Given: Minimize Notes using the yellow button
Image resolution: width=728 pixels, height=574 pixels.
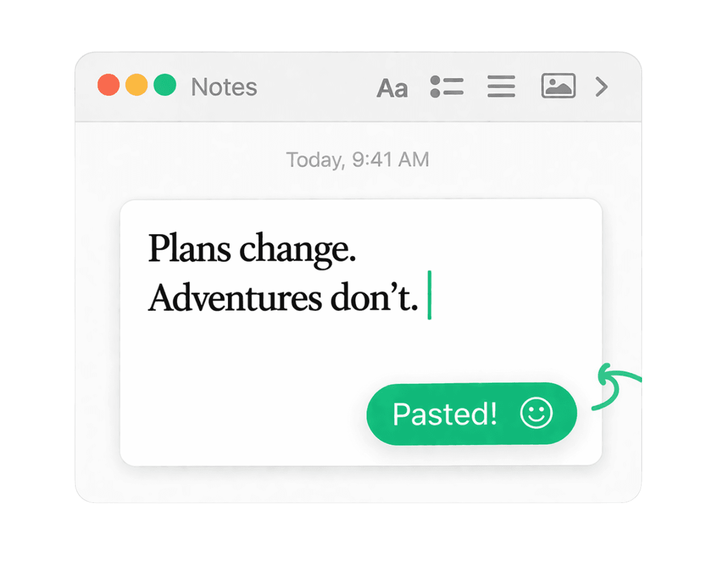Looking at the screenshot, I should tap(136, 85).
